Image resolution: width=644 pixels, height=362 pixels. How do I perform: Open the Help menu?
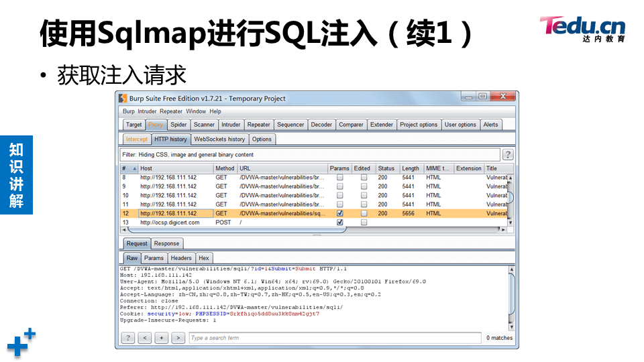215,111
